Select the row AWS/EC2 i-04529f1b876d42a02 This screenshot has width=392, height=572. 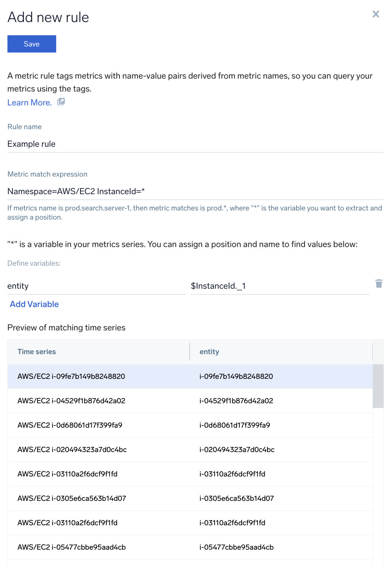click(71, 401)
